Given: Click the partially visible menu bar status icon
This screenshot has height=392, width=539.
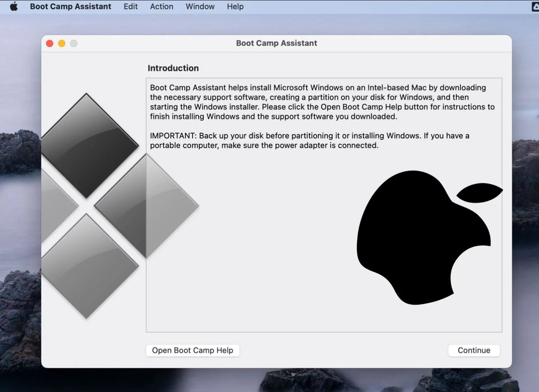Looking at the screenshot, I should (535, 6).
